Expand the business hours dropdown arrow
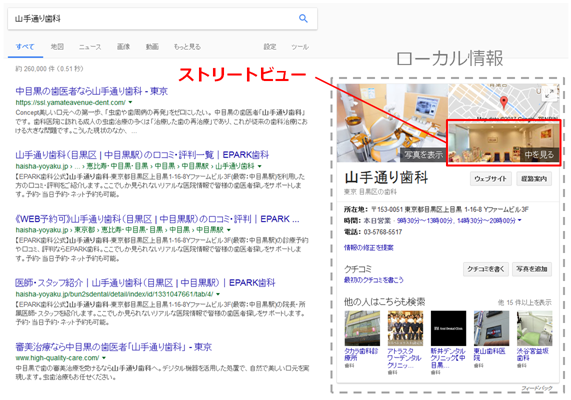Image resolution: width=571 pixels, height=400 pixels. 520,220
